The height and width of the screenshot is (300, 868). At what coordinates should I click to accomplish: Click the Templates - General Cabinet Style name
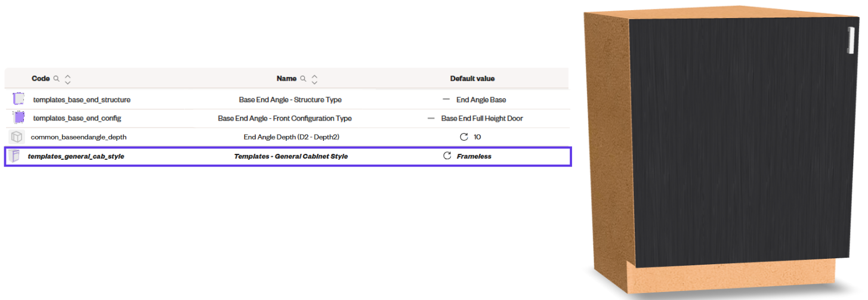pyautogui.click(x=291, y=156)
